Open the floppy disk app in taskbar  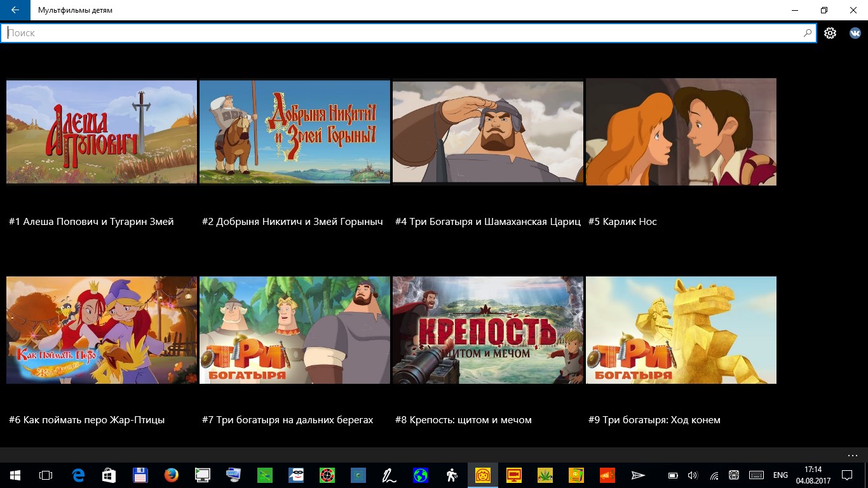(x=140, y=475)
